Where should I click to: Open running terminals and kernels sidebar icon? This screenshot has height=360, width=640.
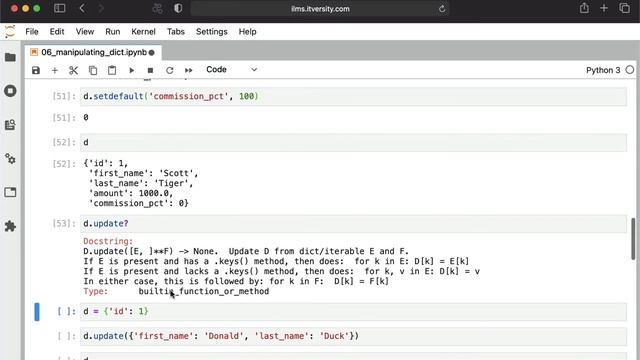[x=10, y=91]
